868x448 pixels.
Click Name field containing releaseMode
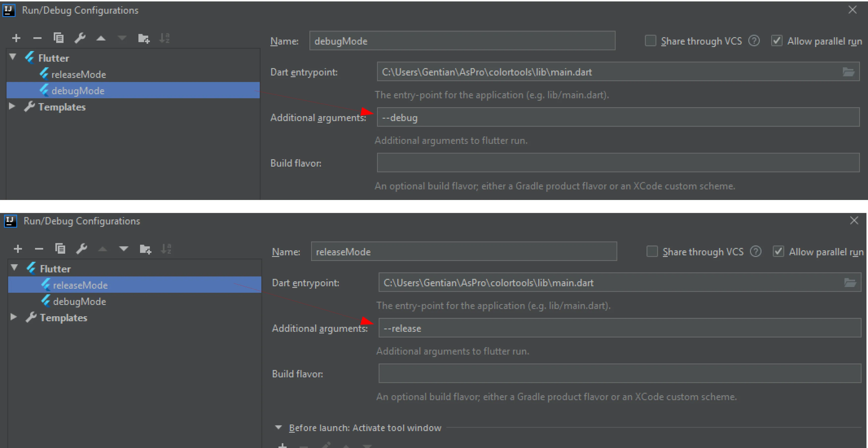pyautogui.click(x=464, y=252)
